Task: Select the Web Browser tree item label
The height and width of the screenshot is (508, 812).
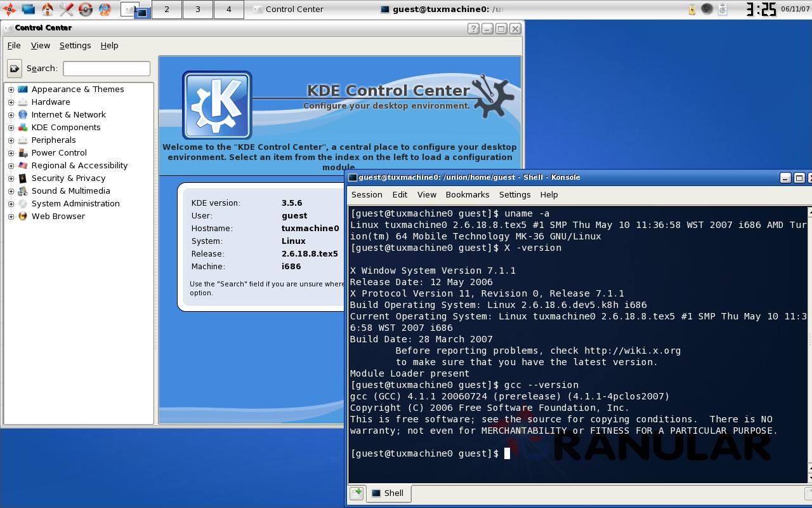Action: (58, 216)
